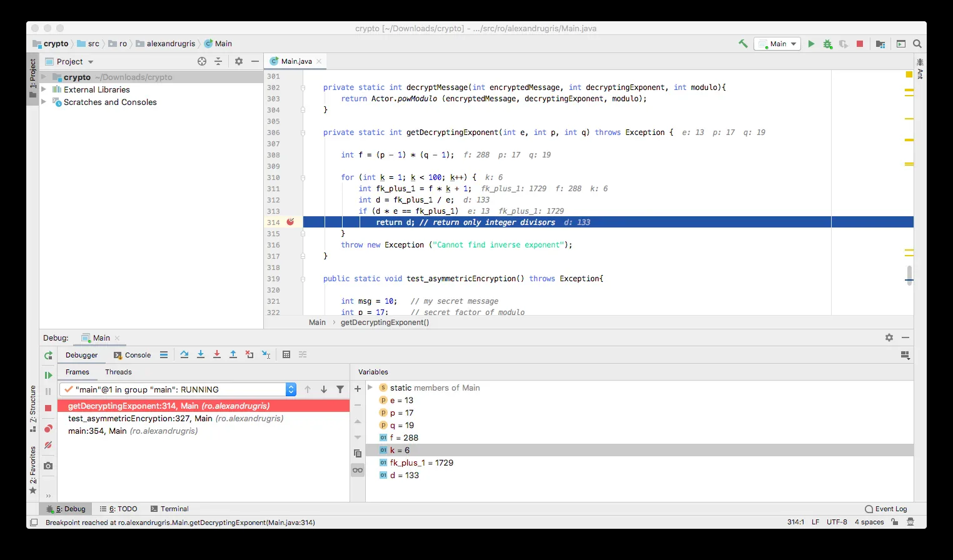
Task: Toggle Mute Breakpoints icon
Action: [x=48, y=445]
